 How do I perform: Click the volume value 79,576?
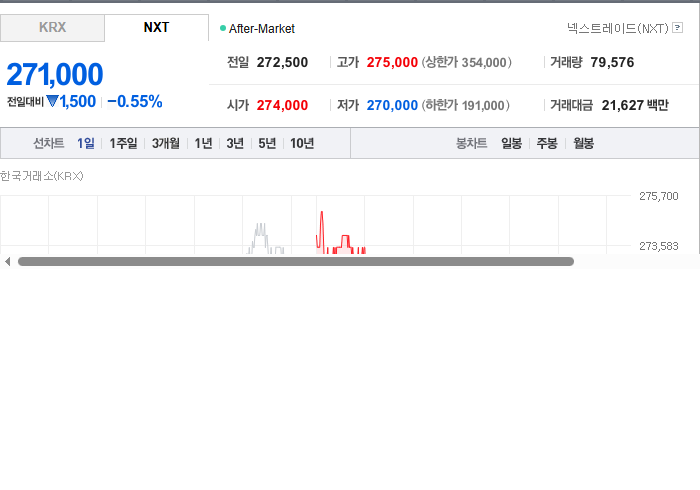click(x=612, y=62)
